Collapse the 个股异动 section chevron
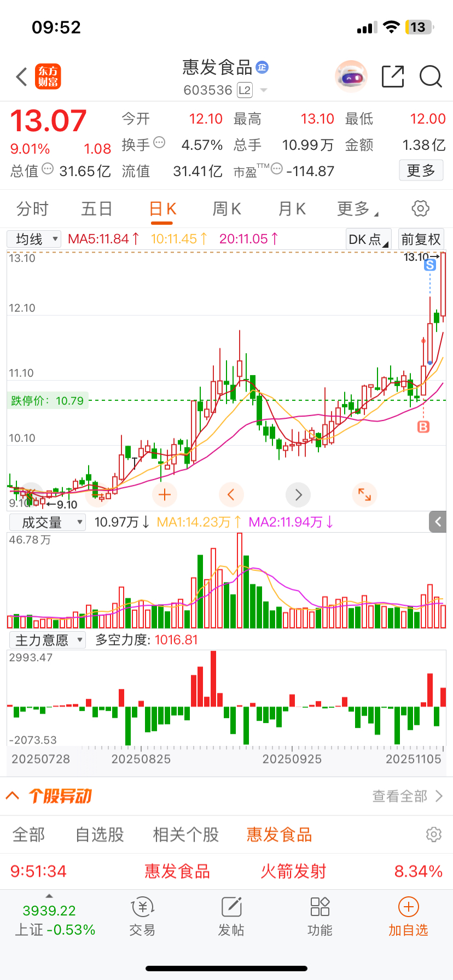The image size is (453, 980). pyautogui.click(x=13, y=795)
